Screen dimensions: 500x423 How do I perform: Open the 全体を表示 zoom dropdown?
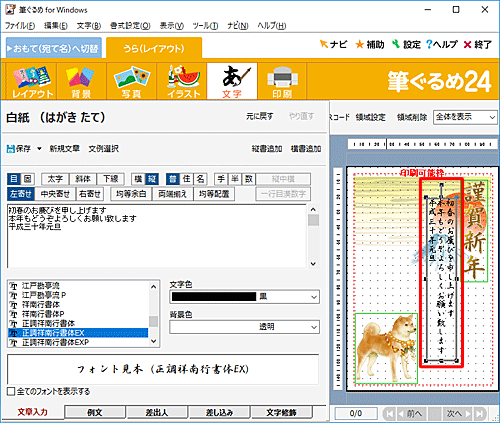point(465,117)
